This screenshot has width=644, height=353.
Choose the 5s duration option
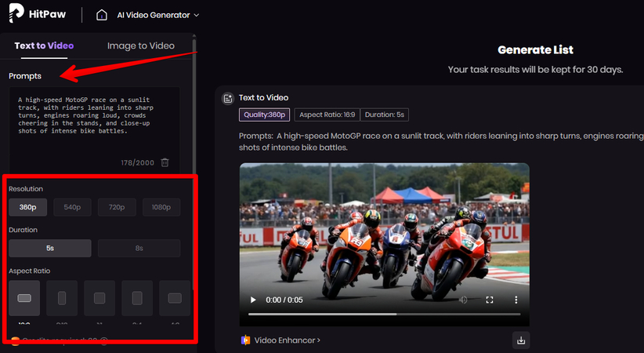(x=50, y=248)
